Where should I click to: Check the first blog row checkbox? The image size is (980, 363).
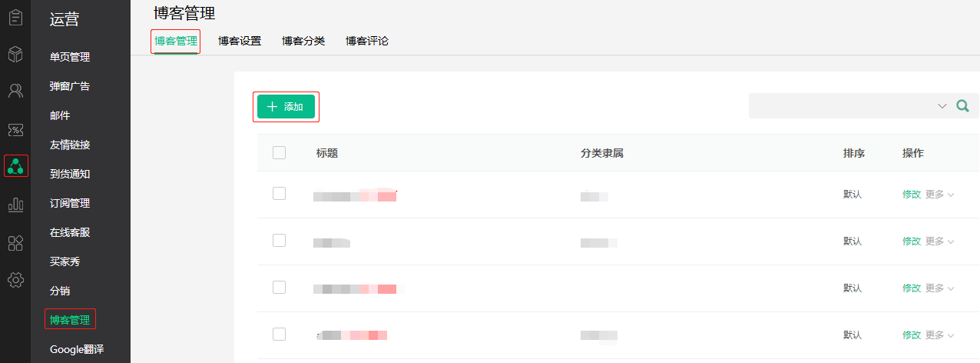pos(279,194)
